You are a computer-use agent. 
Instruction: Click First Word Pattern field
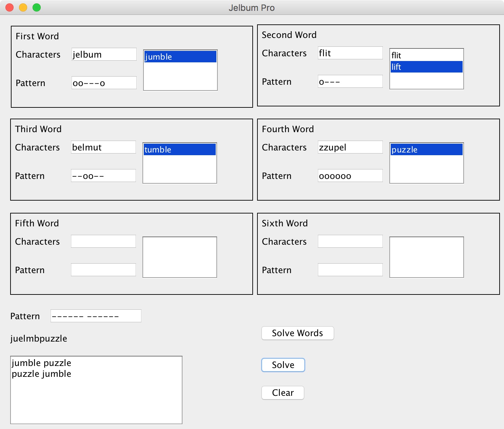pos(104,83)
